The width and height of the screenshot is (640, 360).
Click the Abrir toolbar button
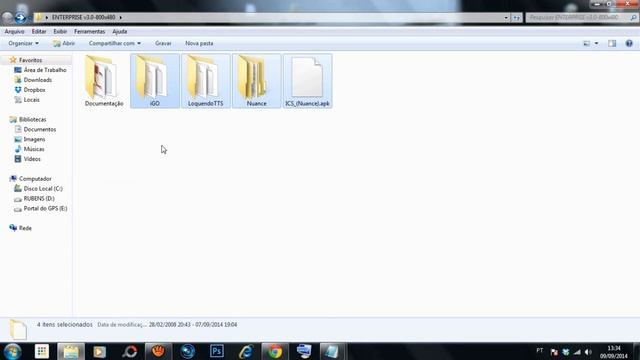coord(64,43)
